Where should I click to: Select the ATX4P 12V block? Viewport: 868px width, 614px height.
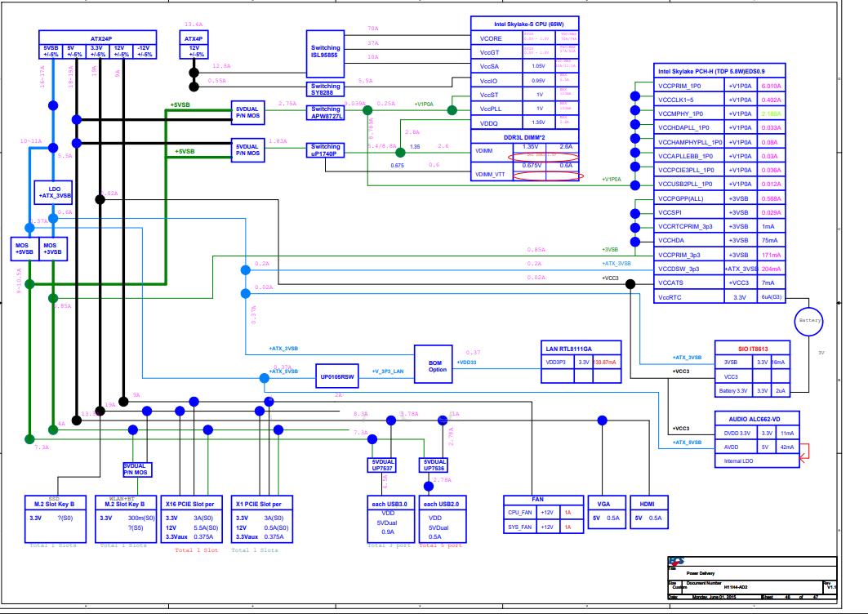click(194, 44)
